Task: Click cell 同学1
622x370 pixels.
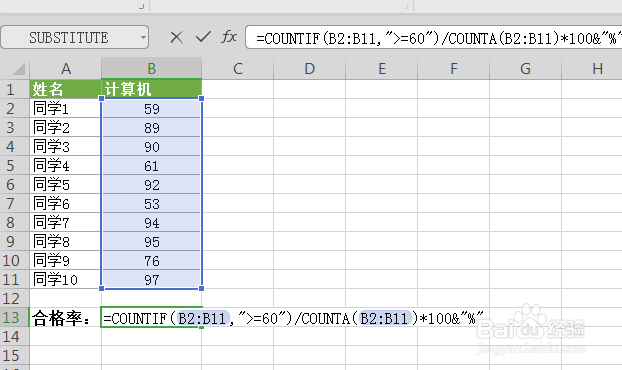Action: pos(65,108)
